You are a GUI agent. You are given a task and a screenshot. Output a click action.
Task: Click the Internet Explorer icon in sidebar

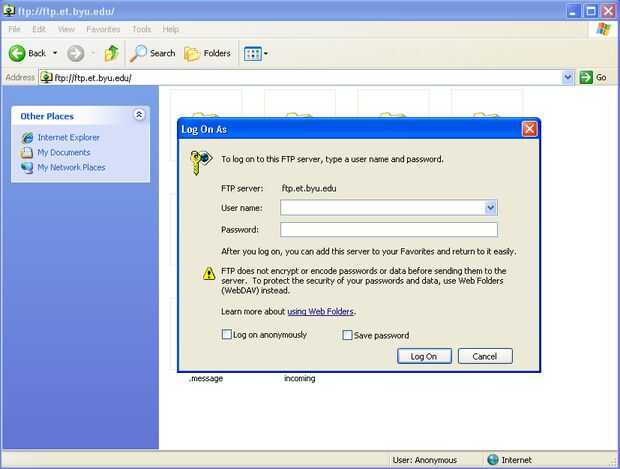tap(27, 138)
